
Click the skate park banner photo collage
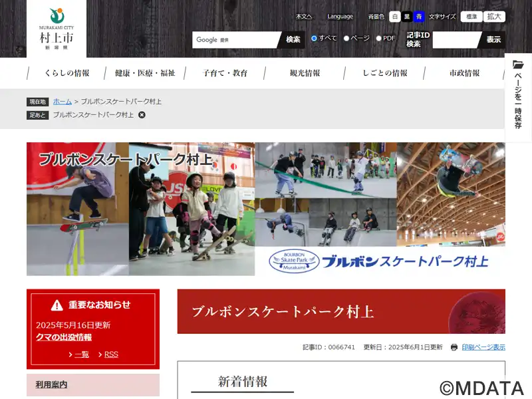pyautogui.click(x=265, y=209)
